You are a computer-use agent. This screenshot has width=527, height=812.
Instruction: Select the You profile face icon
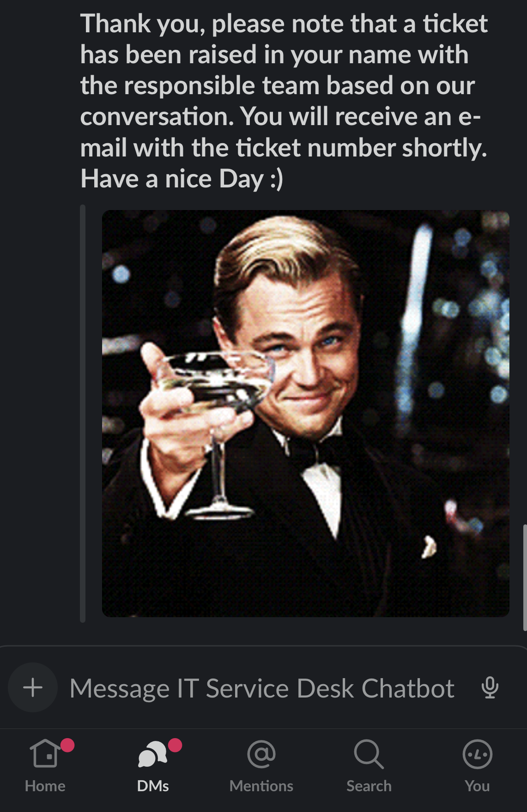tap(477, 754)
